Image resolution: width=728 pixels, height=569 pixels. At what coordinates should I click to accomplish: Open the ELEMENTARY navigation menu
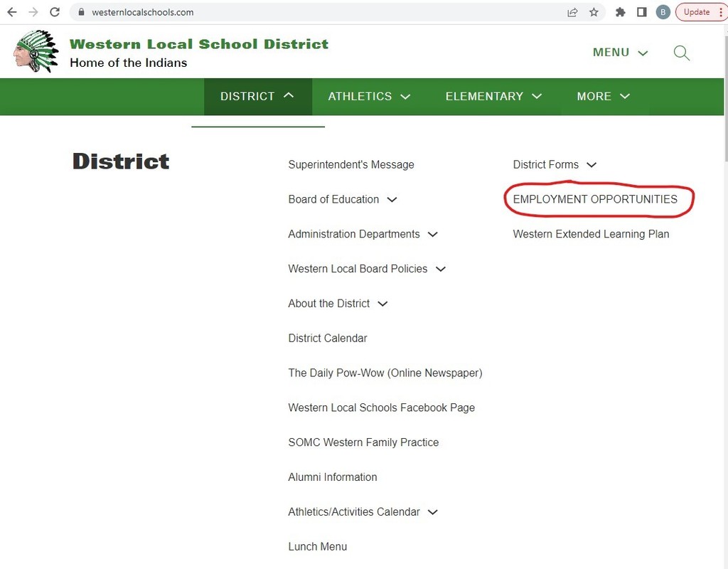[x=493, y=97]
